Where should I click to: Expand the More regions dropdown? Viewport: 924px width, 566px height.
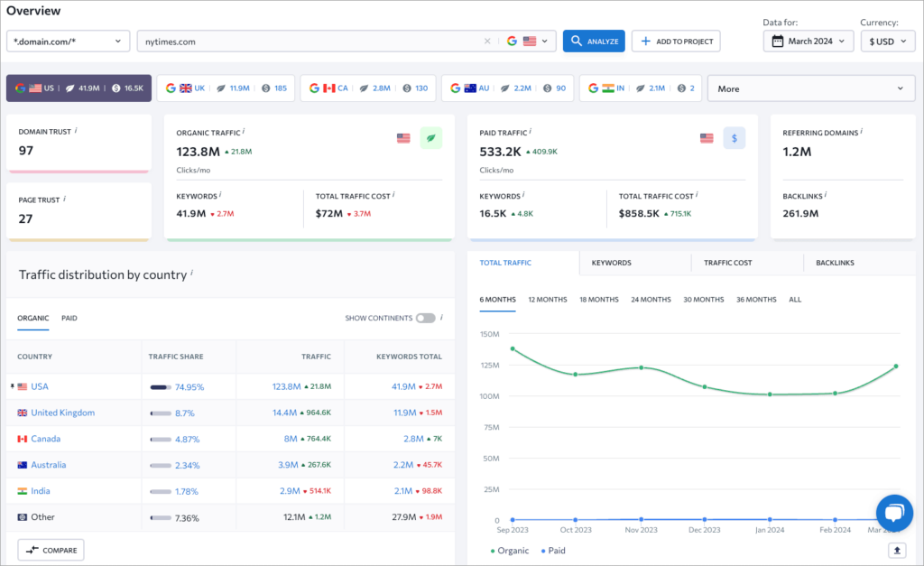point(811,88)
